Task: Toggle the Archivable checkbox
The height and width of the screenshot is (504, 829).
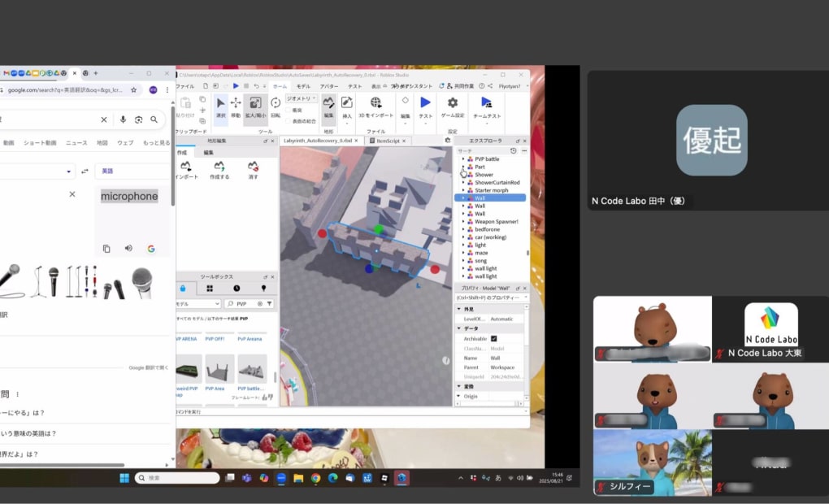Action: 493,338
